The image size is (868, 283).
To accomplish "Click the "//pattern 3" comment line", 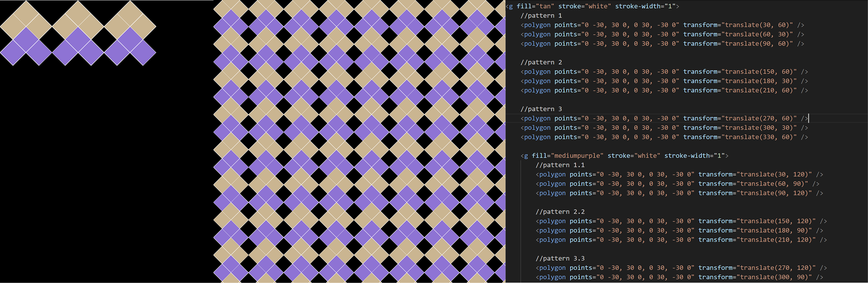I will tap(541, 109).
